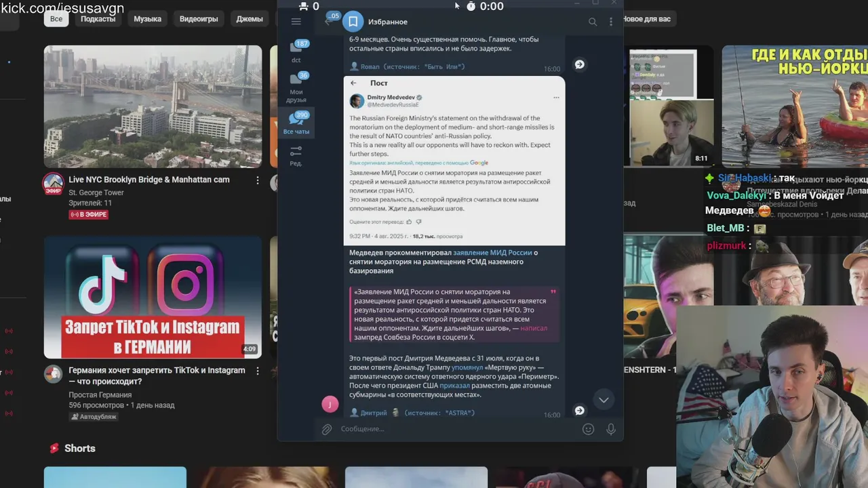Select the Видеоигры chip on YouTube
This screenshot has width=868, height=488.
tap(199, 19)
